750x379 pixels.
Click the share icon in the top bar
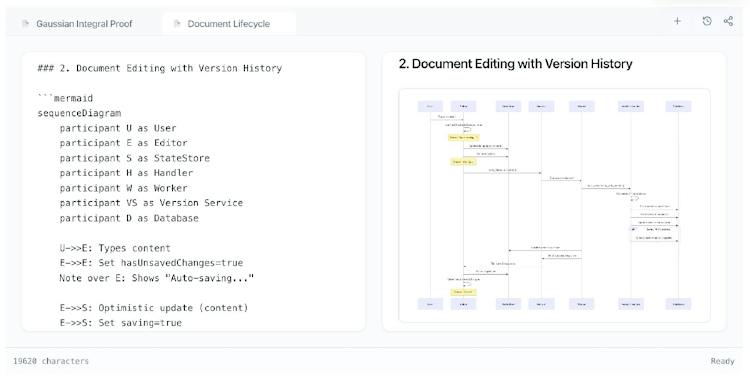[728, 21]
